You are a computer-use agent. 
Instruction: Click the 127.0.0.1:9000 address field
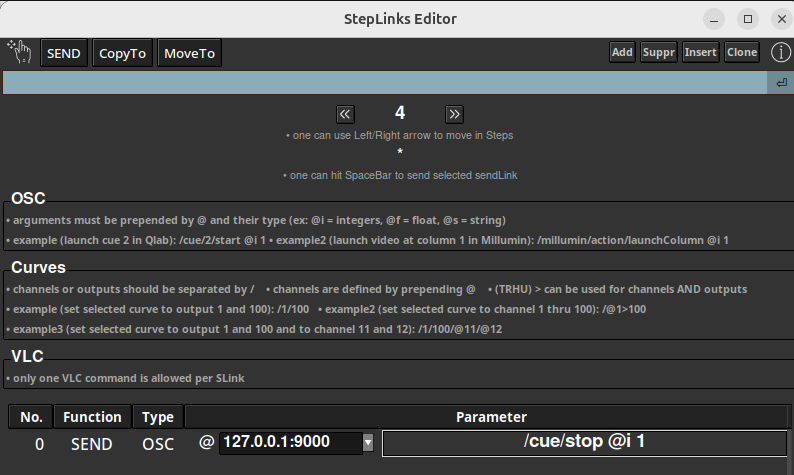(x=288, y=442)
